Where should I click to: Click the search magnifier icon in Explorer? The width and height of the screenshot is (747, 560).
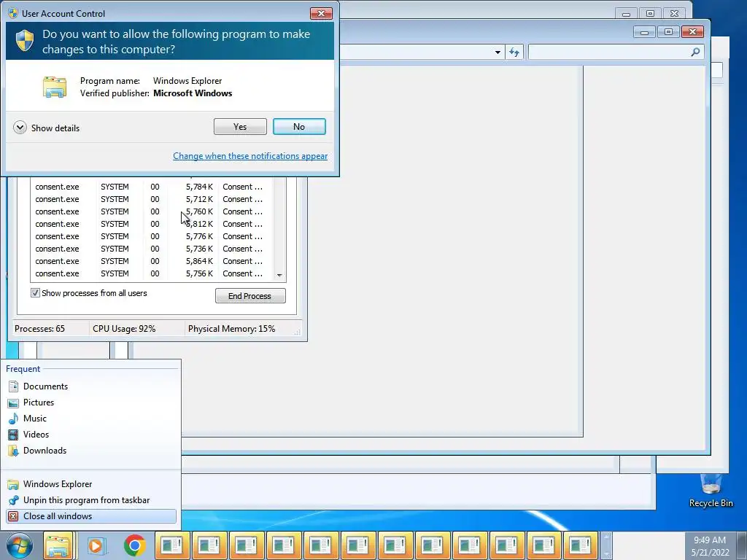[x=695, y=52]
